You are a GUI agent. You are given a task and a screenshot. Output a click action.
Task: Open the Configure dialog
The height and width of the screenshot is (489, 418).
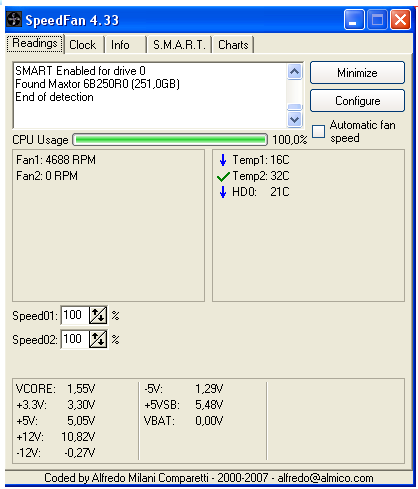point(357,100)
